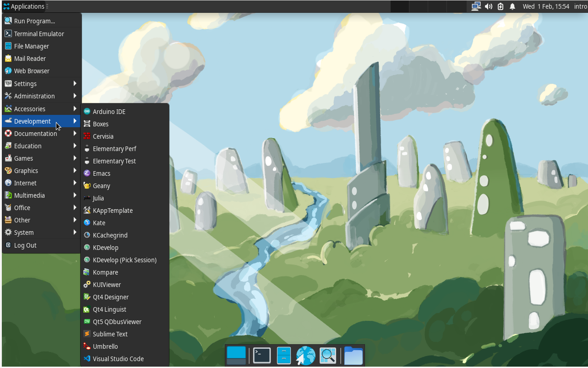Open the Office category
Viewport: 588px width, 368px height.
pyautogui.click(x=42, y=208)
